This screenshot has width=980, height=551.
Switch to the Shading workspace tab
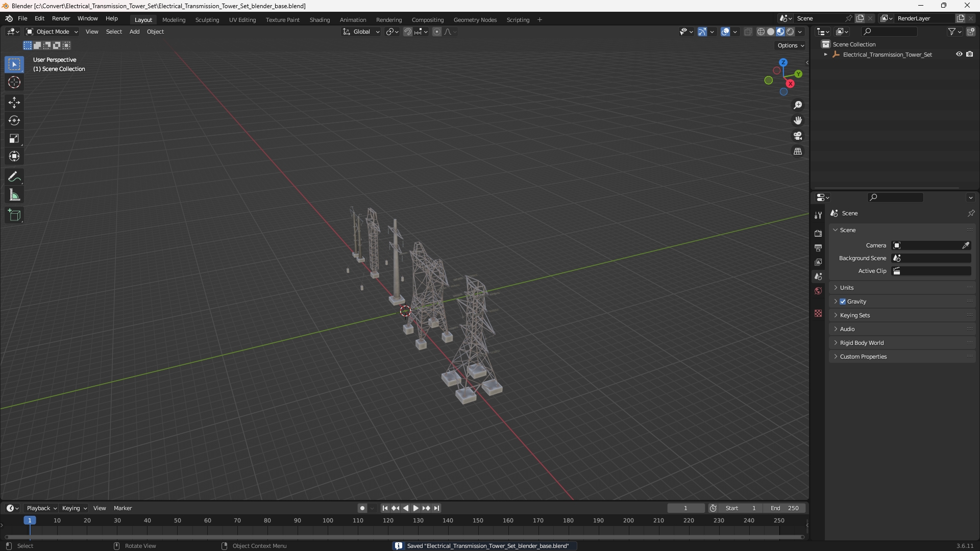(x=320, y=20)
